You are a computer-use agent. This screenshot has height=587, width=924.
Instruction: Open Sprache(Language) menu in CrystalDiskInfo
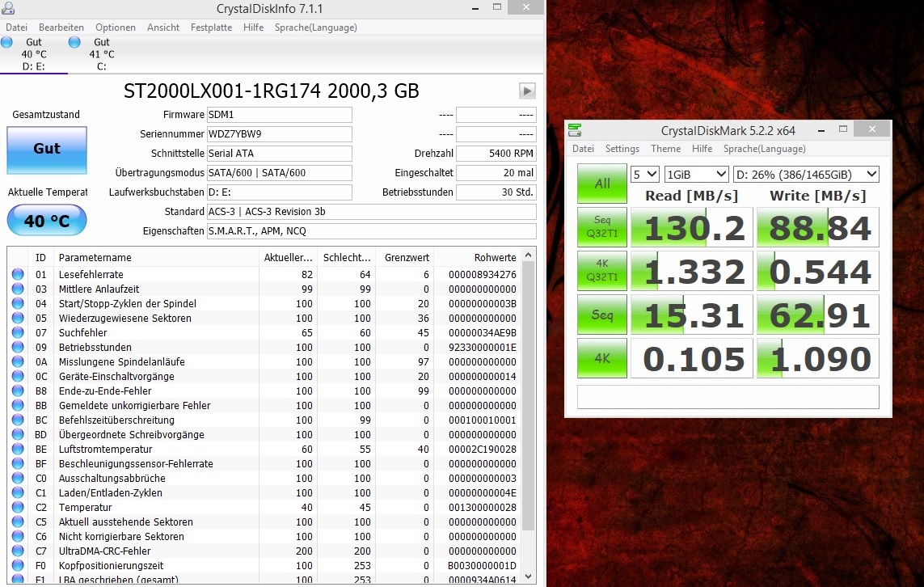coord(316,27)
